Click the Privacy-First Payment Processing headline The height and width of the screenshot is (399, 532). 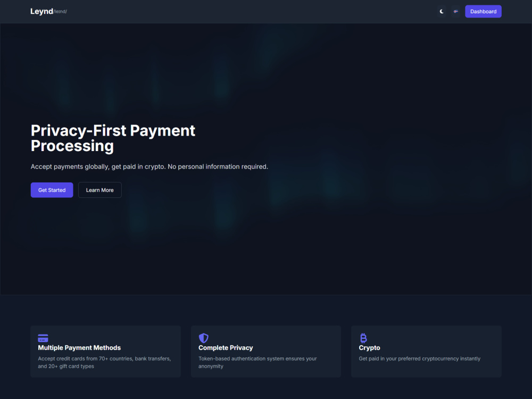[113, 138]
